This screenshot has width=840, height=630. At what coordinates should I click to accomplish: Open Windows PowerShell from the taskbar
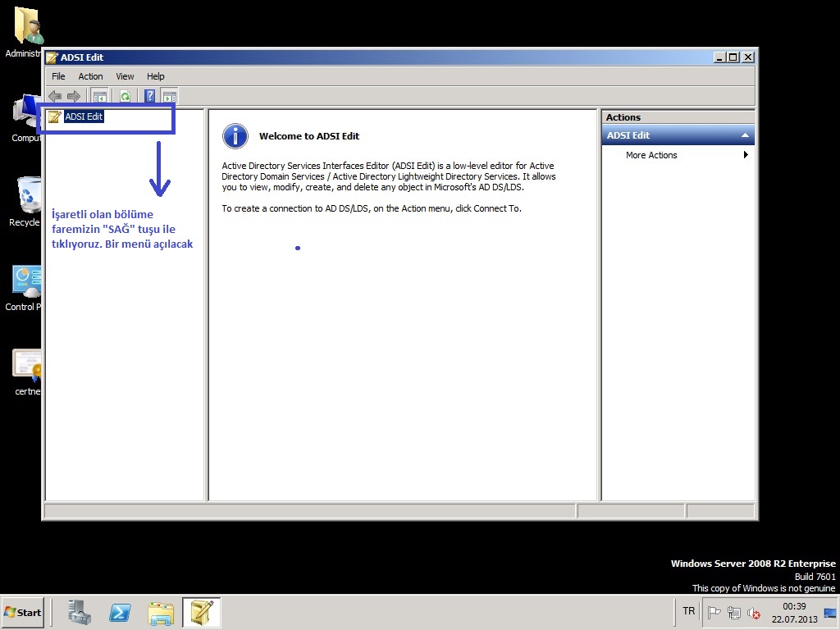click(120, 612)
